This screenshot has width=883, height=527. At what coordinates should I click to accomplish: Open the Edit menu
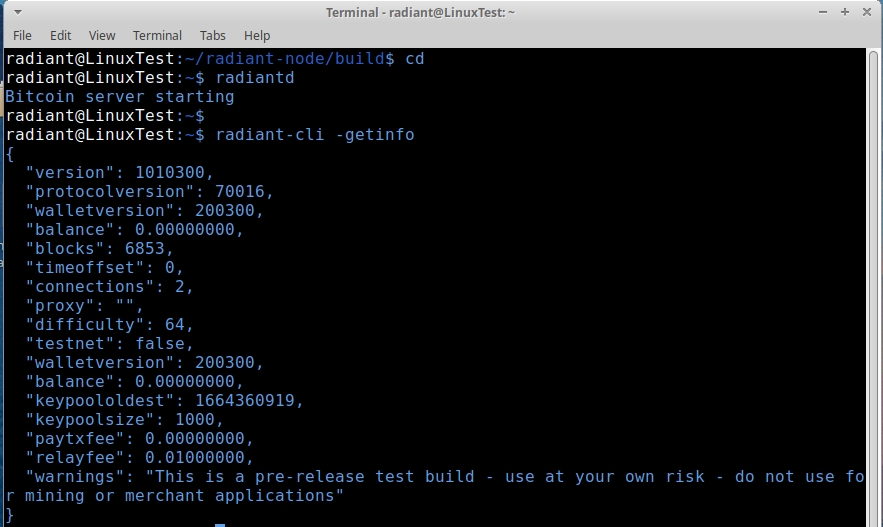(61, 35)
